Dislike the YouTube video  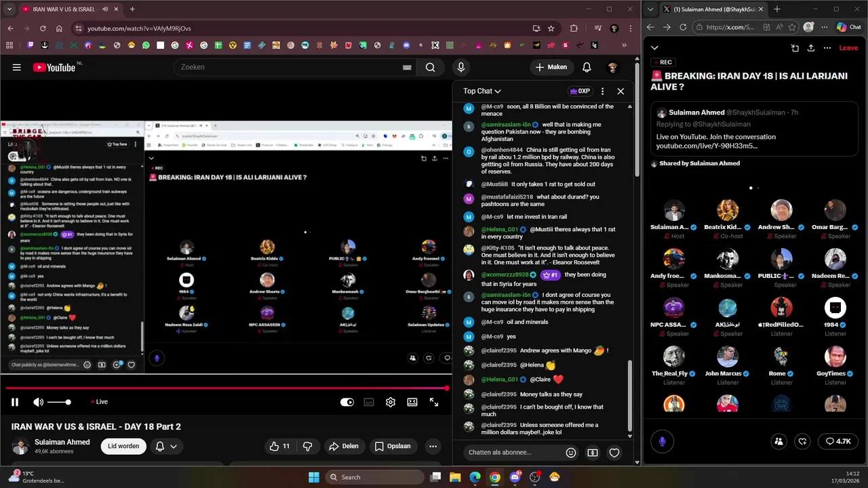tap(307, 446)
